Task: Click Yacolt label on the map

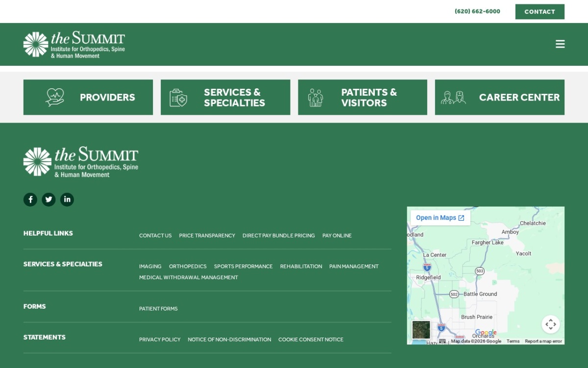Action: [523, 253]
